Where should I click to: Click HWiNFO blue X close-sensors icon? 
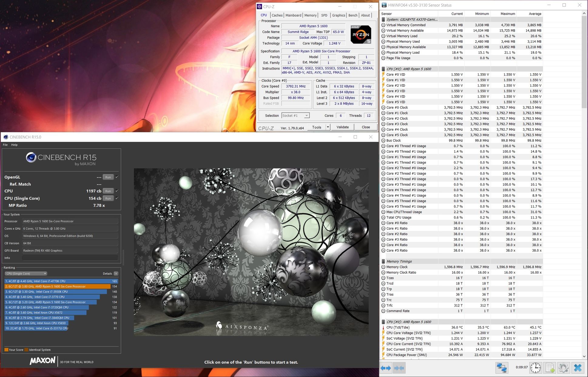tap(578, 368)
